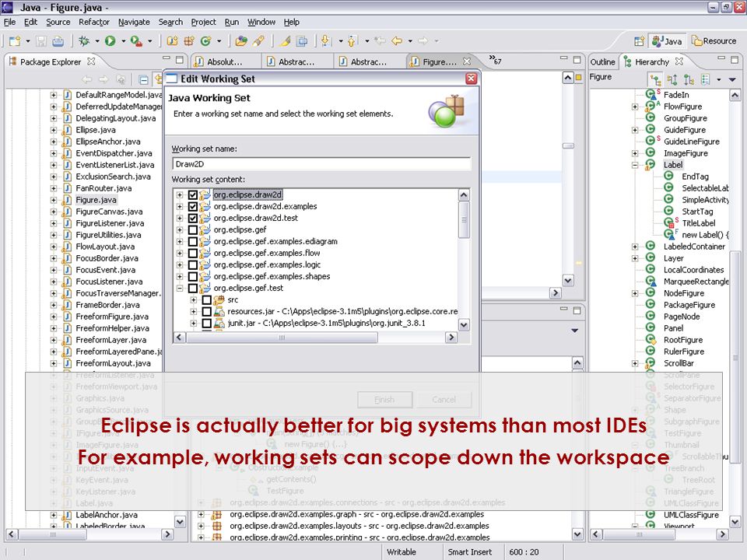Open the Hierarchy view menu triangle
This screenshot has height=560, width=747.
(x=732, y=79)
